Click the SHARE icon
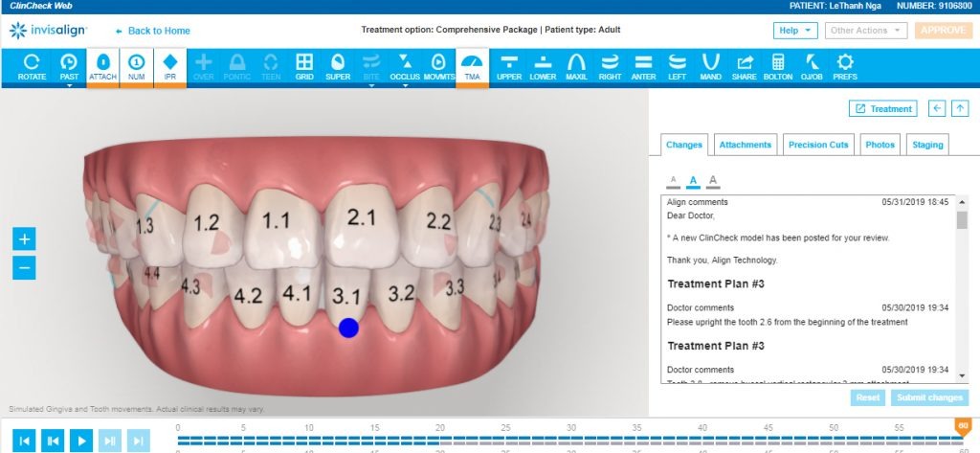This screenshot has width=980, height=453. pyautogui.click(x=745, y=67)
